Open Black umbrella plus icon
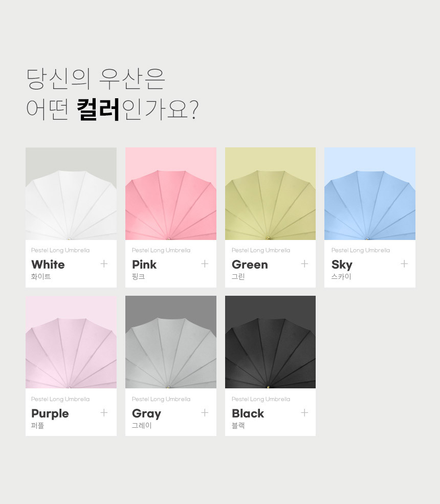This screenshot has height=504, width=440. (x=304, y=413)
